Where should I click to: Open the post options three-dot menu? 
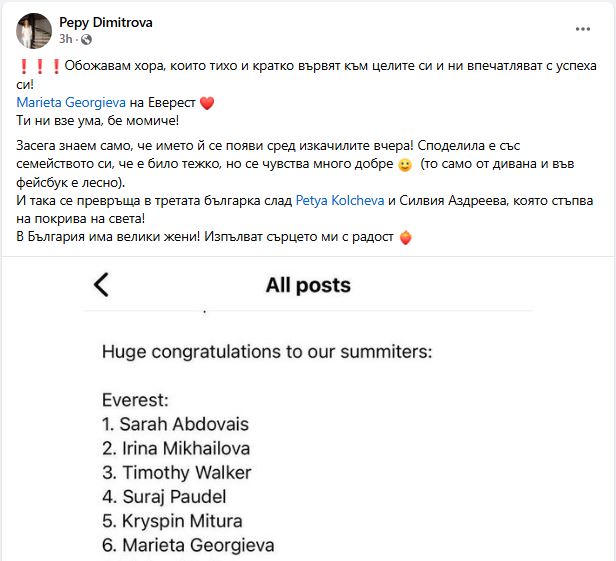pos(583,29)
